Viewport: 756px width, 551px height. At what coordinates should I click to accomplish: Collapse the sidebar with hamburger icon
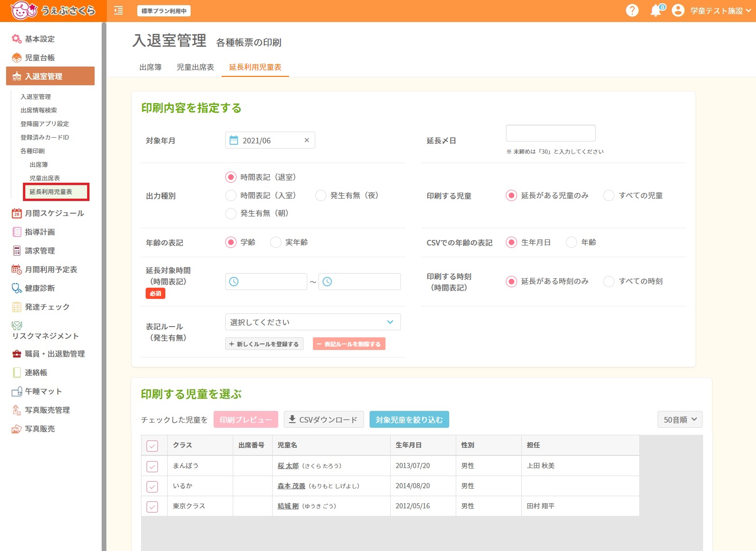(x=119, y=10)
